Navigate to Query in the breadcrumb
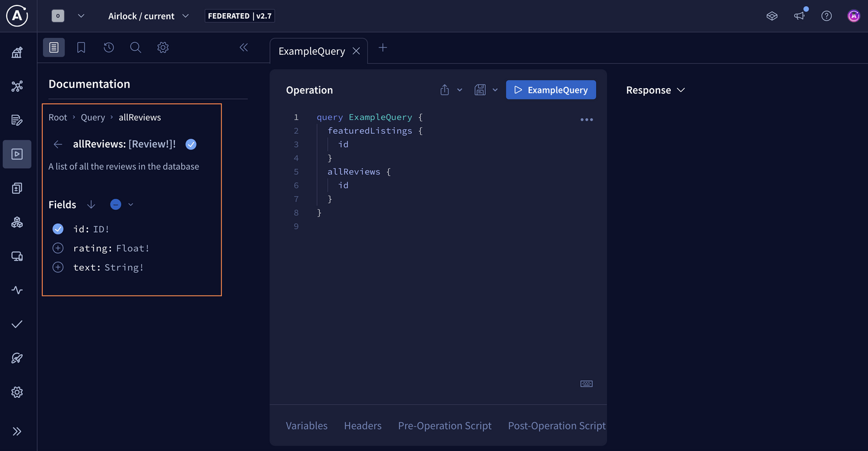868x451 pixels. (93, 118)
